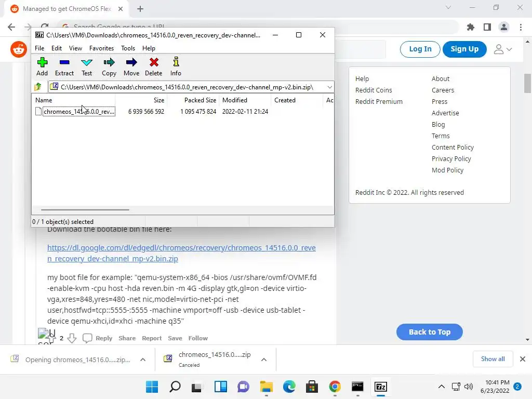Close the ChromeOS Flex Reddit tab
This screenshot has height=399, width=532.
click(121, 9)
